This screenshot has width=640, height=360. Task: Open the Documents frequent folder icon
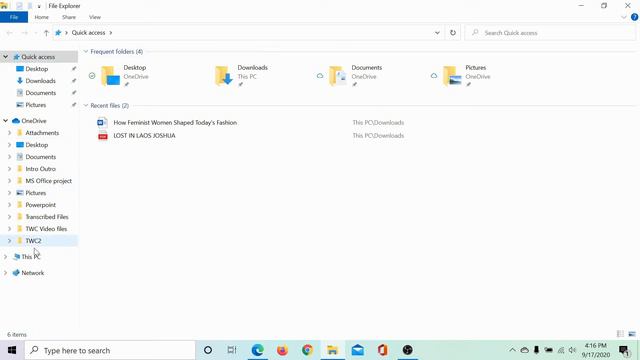pyautogui.click(x=338, y=76)
